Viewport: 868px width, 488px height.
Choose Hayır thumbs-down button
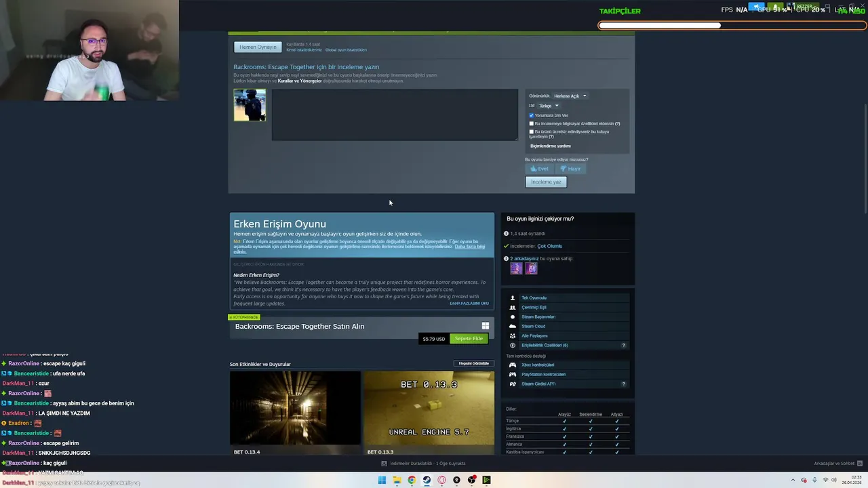[570, 169]
